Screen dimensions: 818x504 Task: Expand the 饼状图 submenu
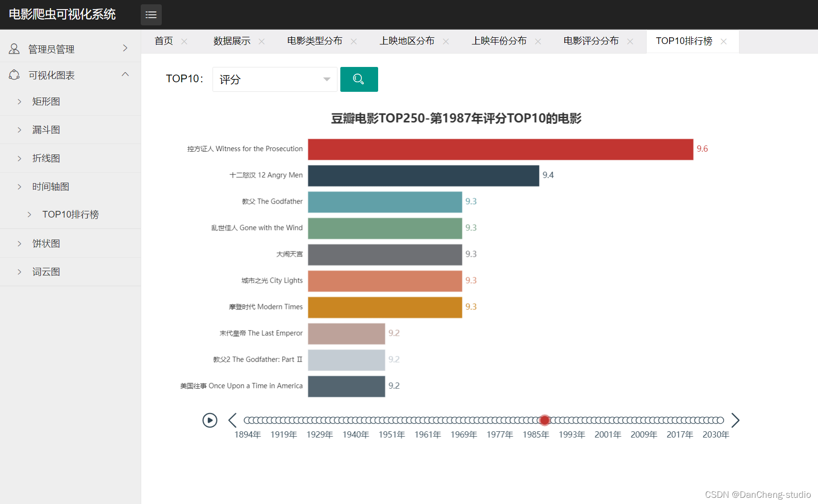click(70, 243)
